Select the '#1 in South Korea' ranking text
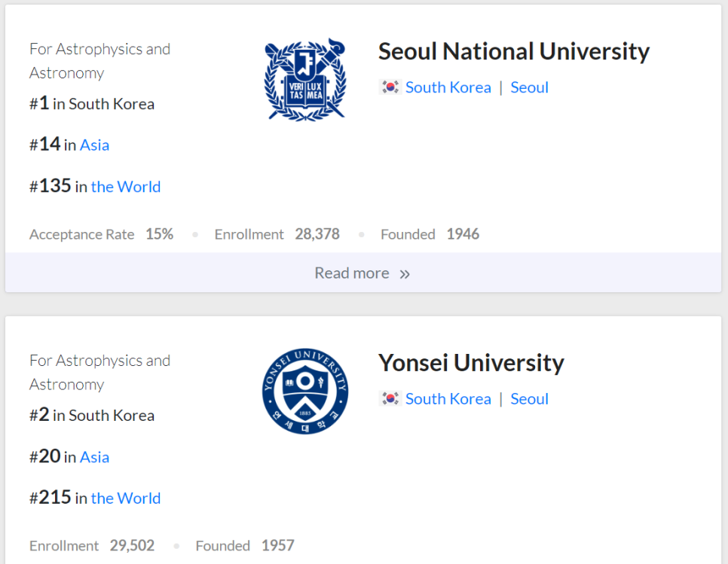Viewport: 728px width, 564px height. click(92, 103)
